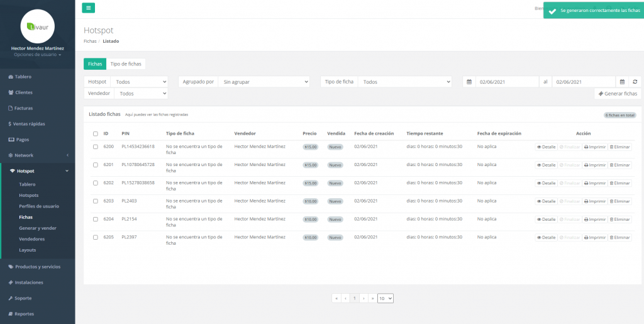The width and height of the screenshot is (644, 324).
Task: Delete ficha 6202 with Eliminar
Action: pyautogui.click(x=619, y=183)
